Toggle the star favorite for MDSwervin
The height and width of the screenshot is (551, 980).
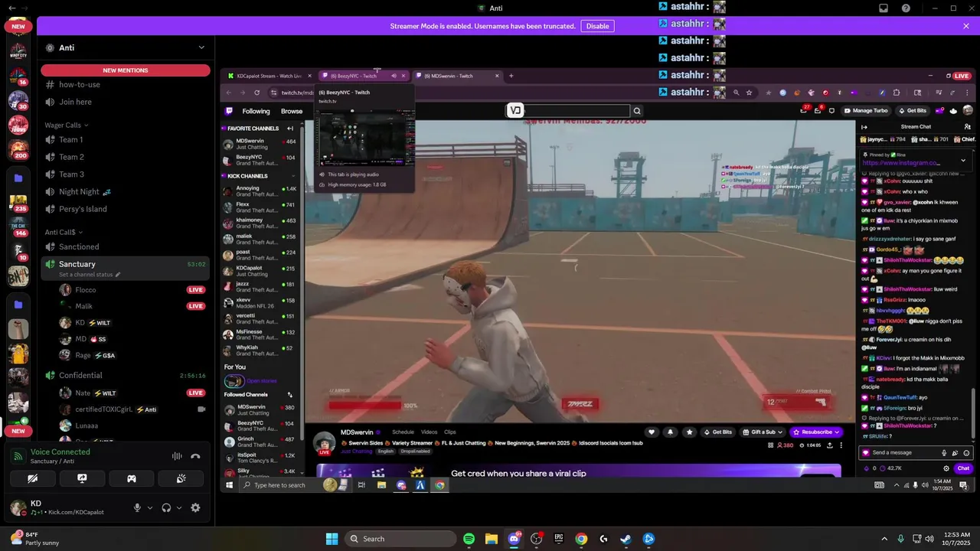pyautogui.click(x=689, y=432)
